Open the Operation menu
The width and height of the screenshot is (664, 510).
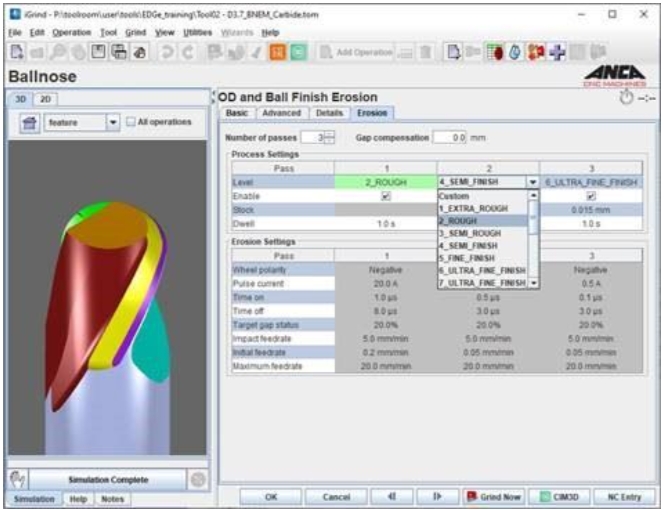(72, 33)
